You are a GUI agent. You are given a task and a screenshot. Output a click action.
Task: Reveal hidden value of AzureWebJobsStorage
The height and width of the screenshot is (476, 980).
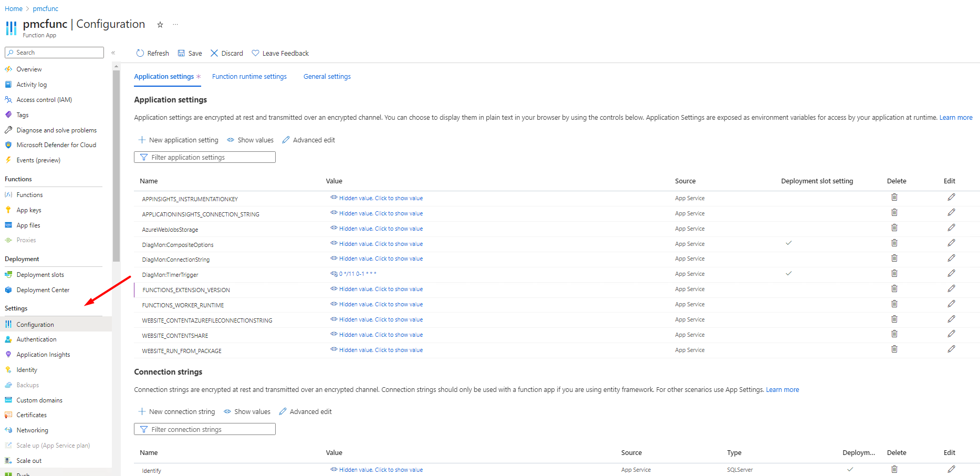click(x=377, y=229)
